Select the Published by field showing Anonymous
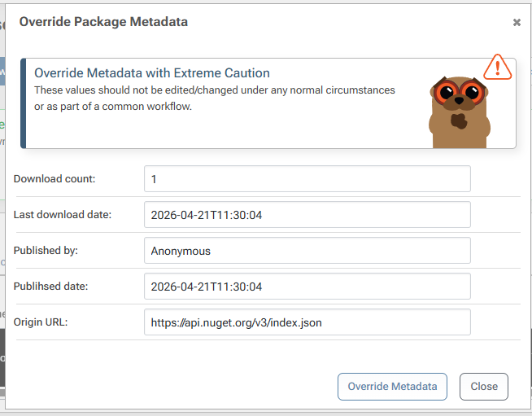The image size is (532, 416). [x=307, y=251]
